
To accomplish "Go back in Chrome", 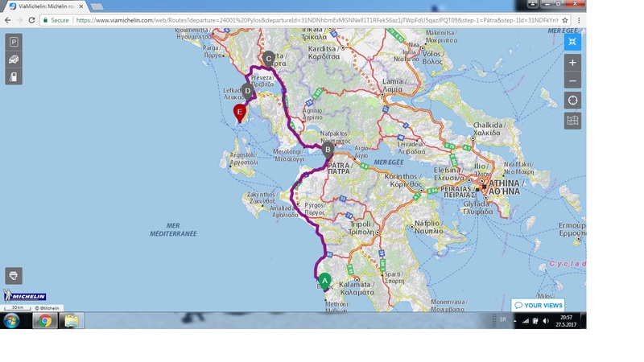I will (8, 20).
